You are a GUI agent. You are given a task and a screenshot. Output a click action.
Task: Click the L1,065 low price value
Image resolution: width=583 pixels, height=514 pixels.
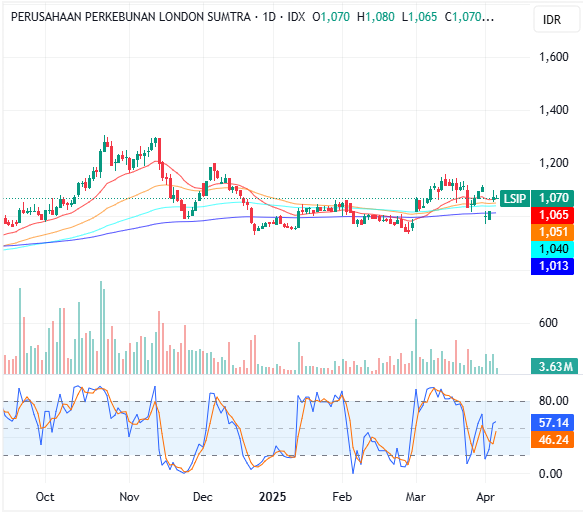pyautogui.click(x=419, y=17)
